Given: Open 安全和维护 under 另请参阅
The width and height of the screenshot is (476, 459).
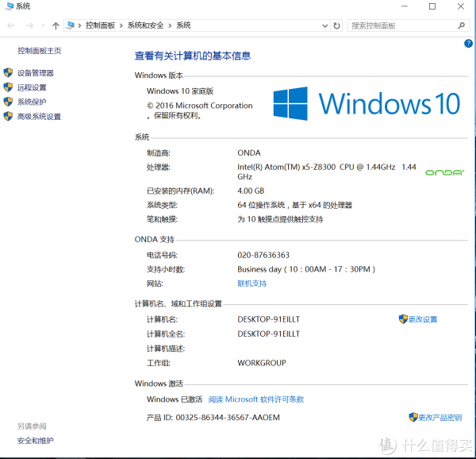Looking at the screenshot, I should tap(36, 441).
